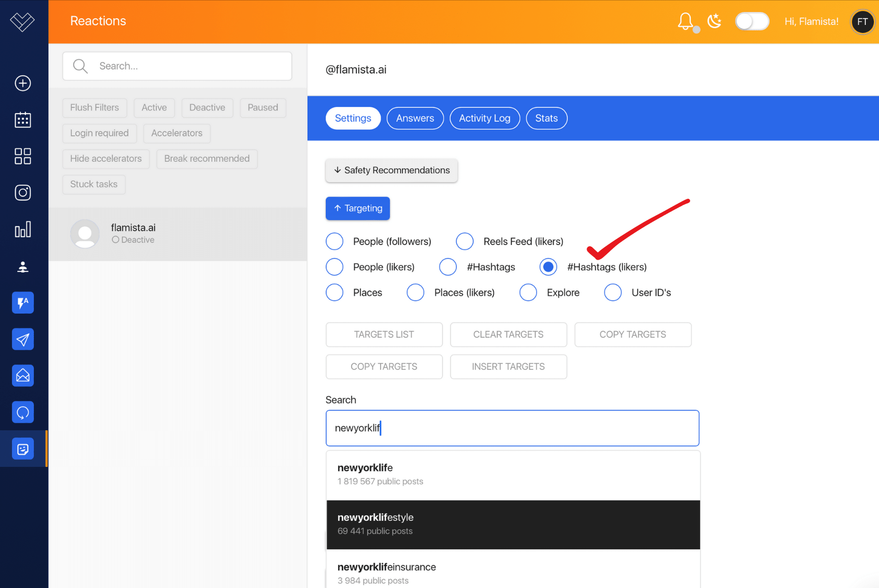Collapse the Targeting section
Image resolution: width=879 pixels, height=588 pixels.
point(357,209)
